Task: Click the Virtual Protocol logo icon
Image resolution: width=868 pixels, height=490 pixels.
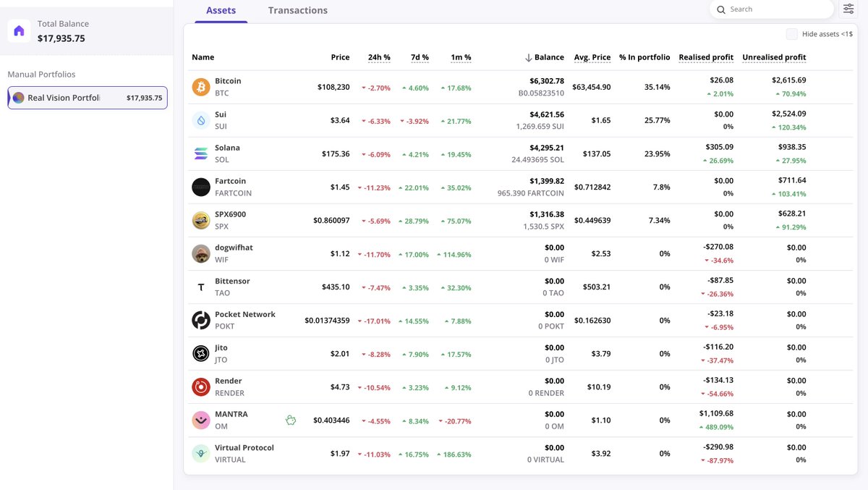Action: point(201,453)
